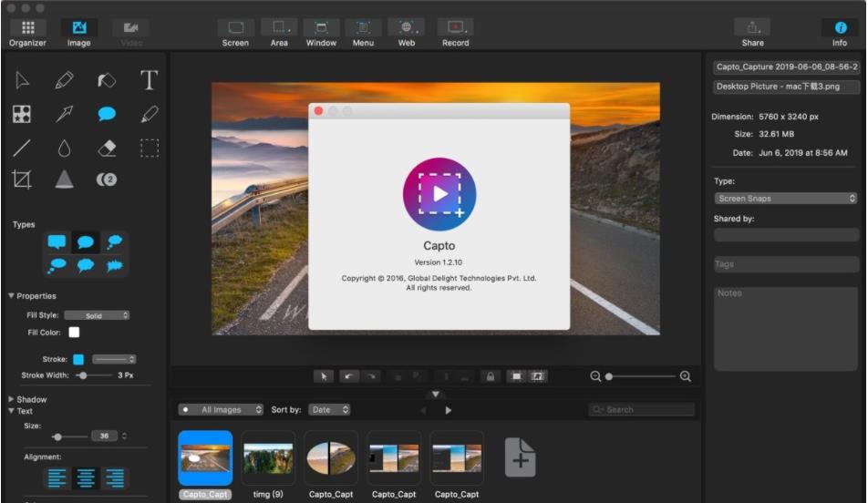Click the next image arrow
Image resolution: width=868 pixels, height=503 pixels.
coord(449,411)
